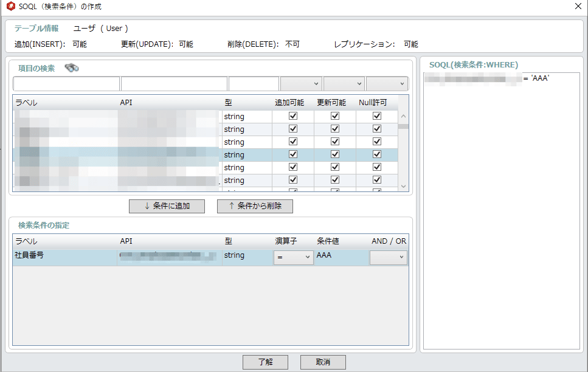Screen dimensions: 588x372
Task: Focus the 型 filter input field
Action: coord(254,84)
